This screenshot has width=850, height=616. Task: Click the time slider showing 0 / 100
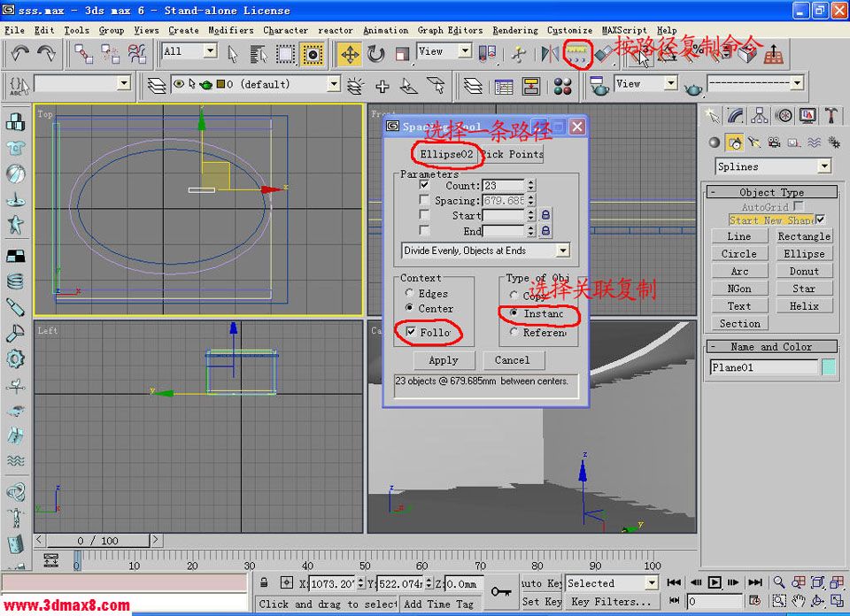[97, 540]
